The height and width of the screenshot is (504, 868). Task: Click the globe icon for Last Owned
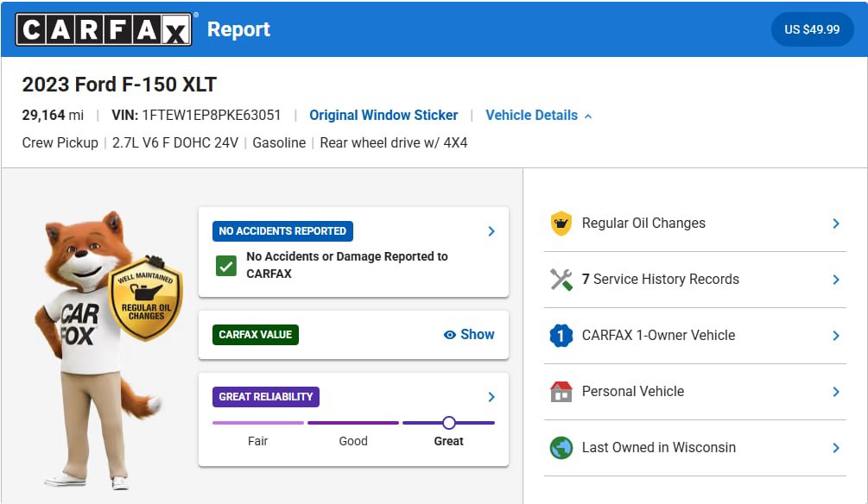(561, 448)
